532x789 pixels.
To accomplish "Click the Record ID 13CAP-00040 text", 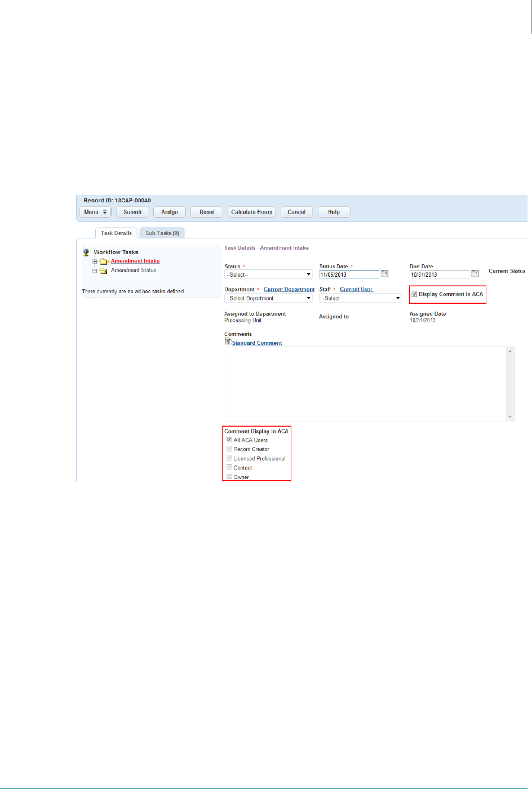I will point(117,201).
